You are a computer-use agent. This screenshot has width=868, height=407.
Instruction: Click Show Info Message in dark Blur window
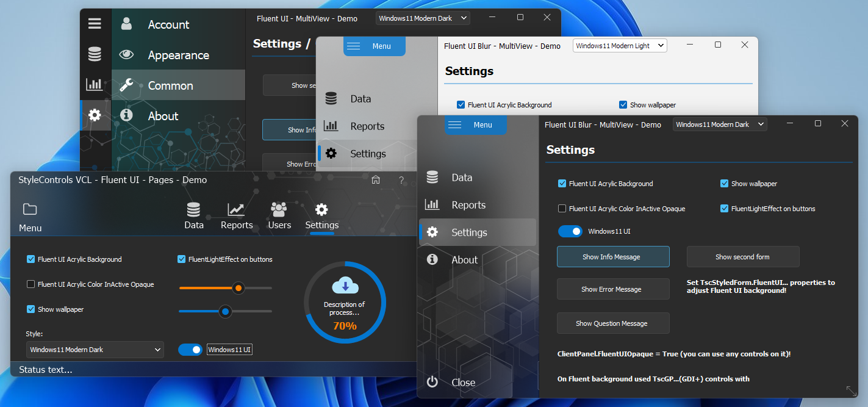613,257
